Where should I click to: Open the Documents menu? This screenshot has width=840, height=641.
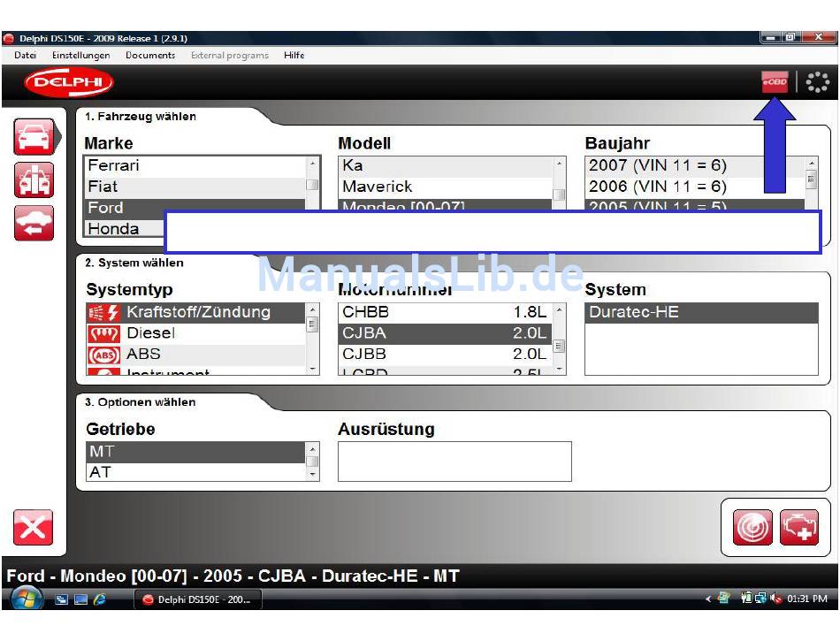click(150, 55)
